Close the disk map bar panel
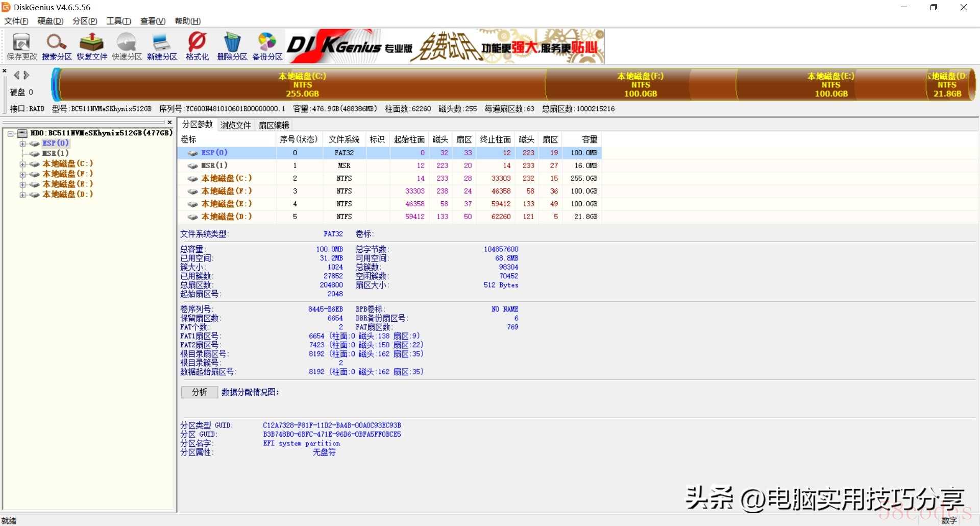 point(5,71)
